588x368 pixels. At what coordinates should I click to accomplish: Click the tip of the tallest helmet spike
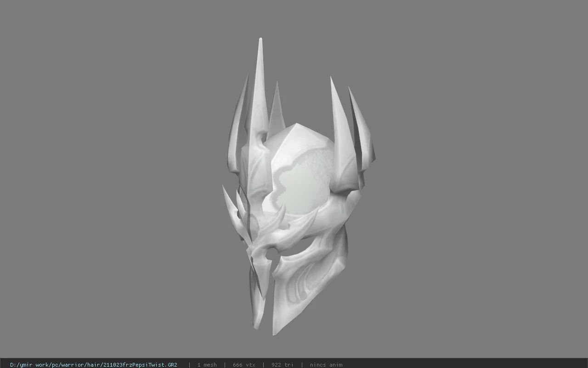[260, 40]
